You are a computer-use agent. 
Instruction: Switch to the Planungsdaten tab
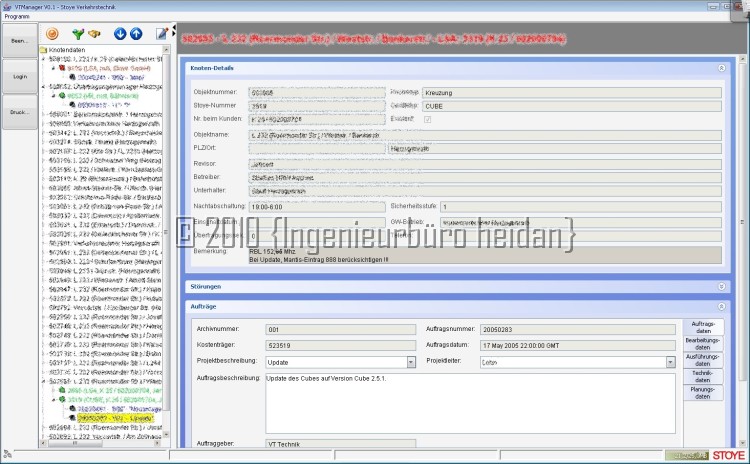point(702,392)
